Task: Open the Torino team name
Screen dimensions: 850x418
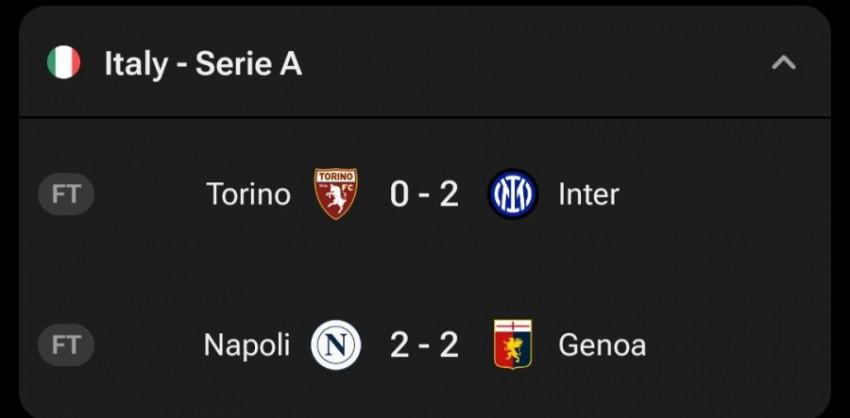Action: (248, 194)
